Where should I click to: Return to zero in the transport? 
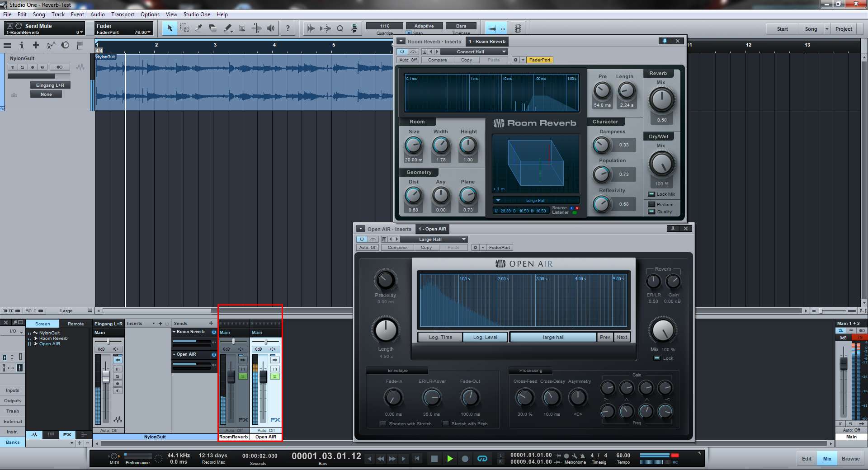point(417,459)
